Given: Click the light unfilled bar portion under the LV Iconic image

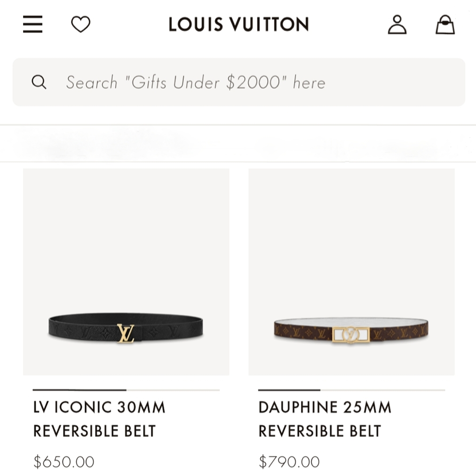Looking at the screenshot, I should pyautogui.click(x=173, y=390).
